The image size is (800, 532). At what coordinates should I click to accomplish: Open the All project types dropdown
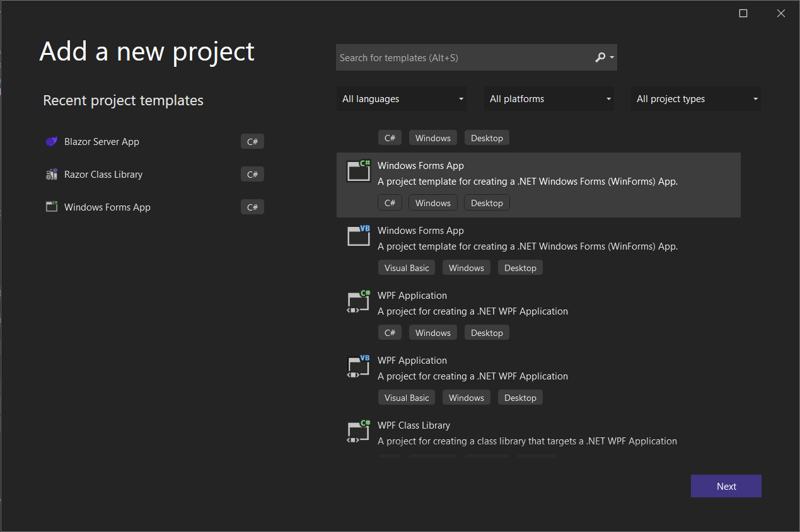696,99
